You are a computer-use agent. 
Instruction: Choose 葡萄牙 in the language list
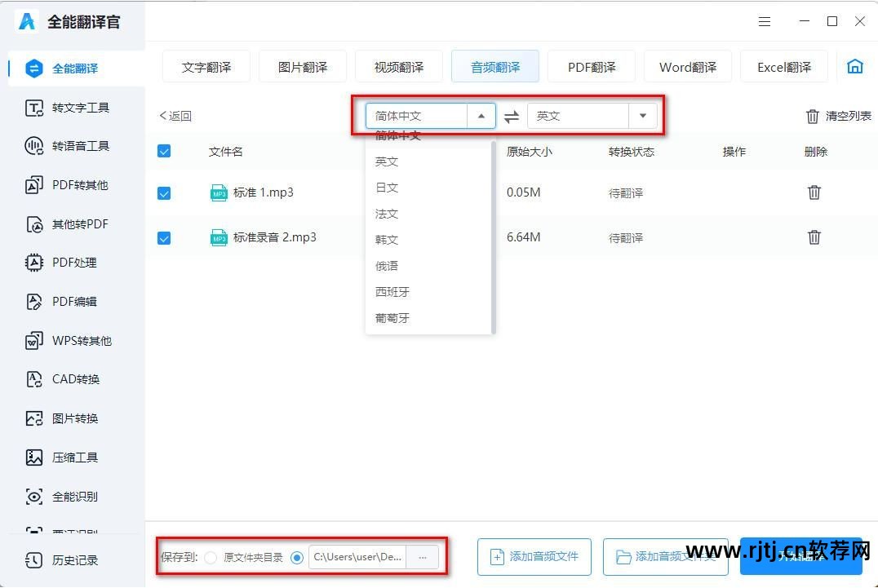click(428, 318)
